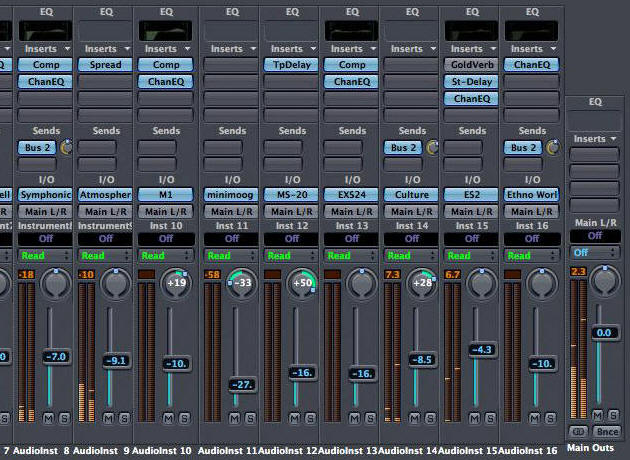Click the 2.3 peak display on Main Outs
630x460 pixels.
(579, 272)
